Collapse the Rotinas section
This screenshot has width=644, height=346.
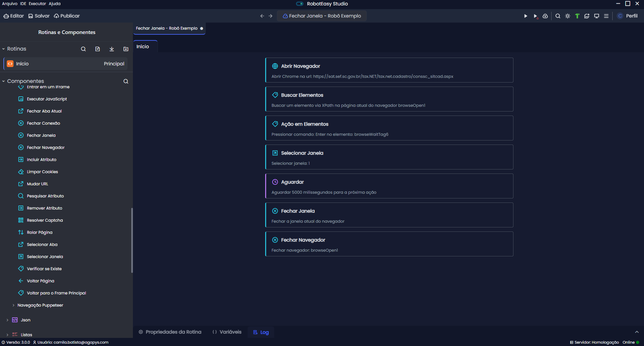pos(4,49)
